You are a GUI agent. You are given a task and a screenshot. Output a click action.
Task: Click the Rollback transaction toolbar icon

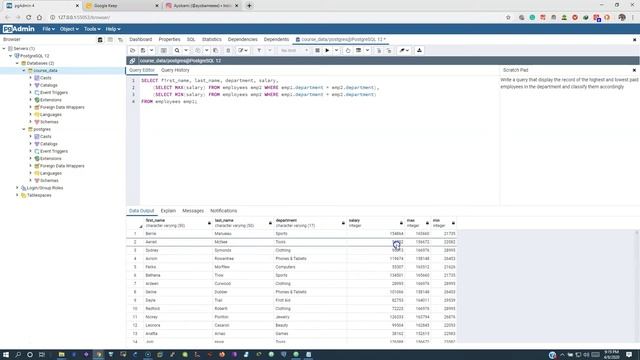(x=389, y=51)
